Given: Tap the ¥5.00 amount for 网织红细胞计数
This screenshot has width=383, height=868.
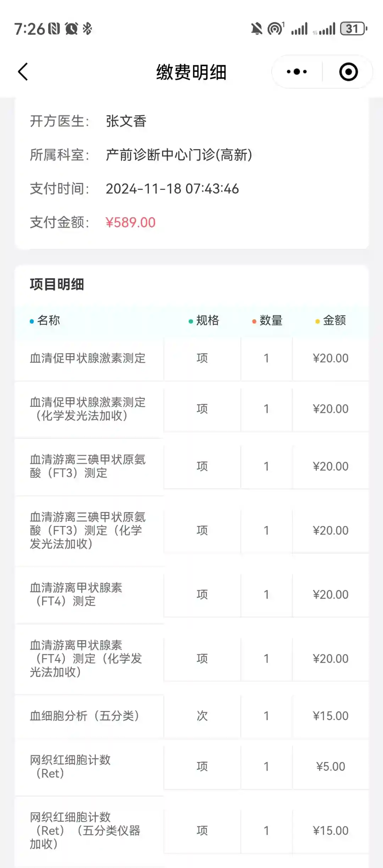Looking at the screenshot, I should click(331, 767).
